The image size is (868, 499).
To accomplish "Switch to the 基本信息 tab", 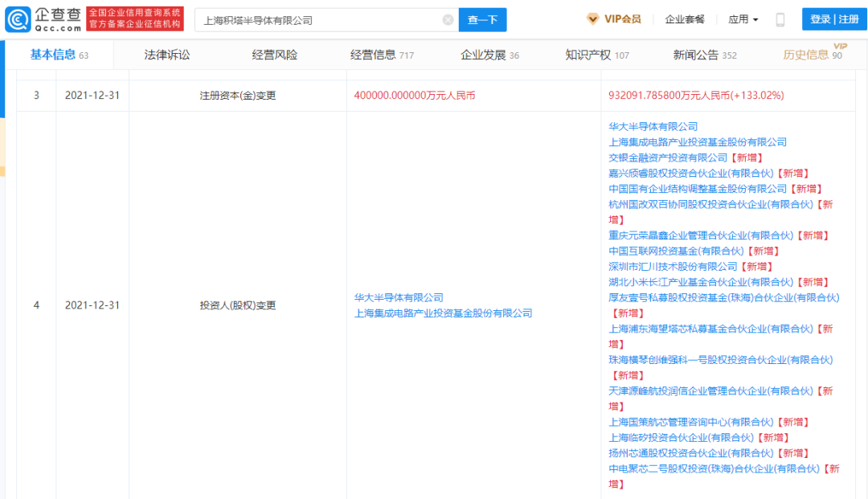I will [59, 55].
